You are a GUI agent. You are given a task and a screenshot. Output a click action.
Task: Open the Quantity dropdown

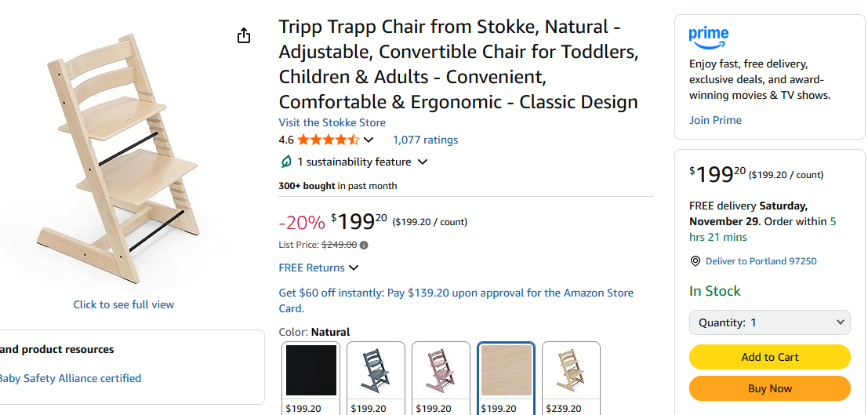click(770, 322)
